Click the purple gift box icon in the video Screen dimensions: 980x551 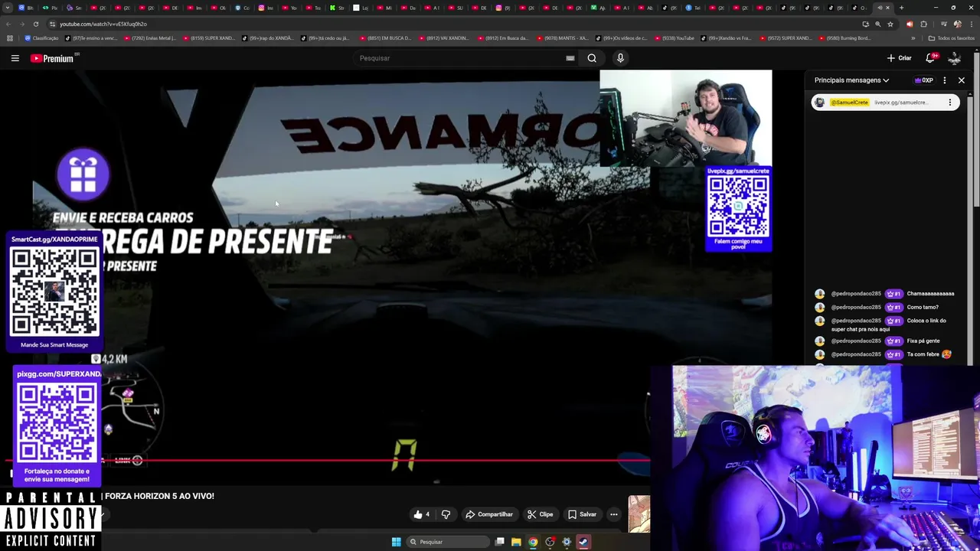tap(83, 174)
